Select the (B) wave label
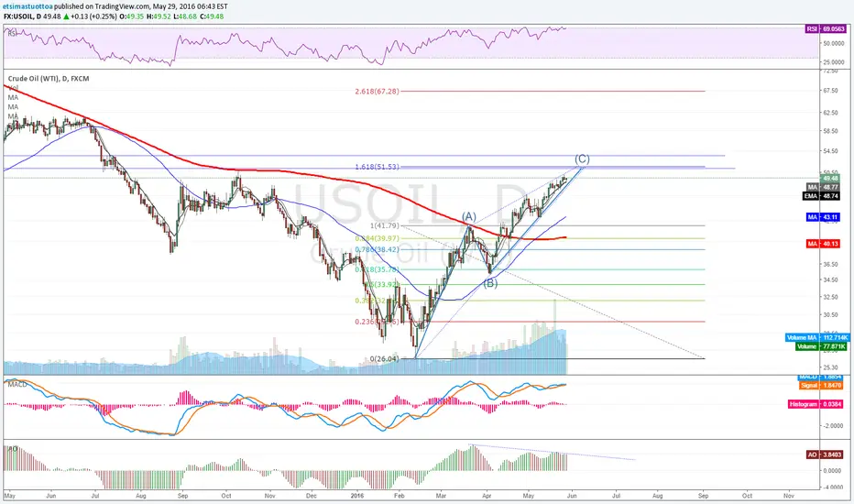Viewport: 854px width, 504px height. pyautogui.click(x=490, y=283)
